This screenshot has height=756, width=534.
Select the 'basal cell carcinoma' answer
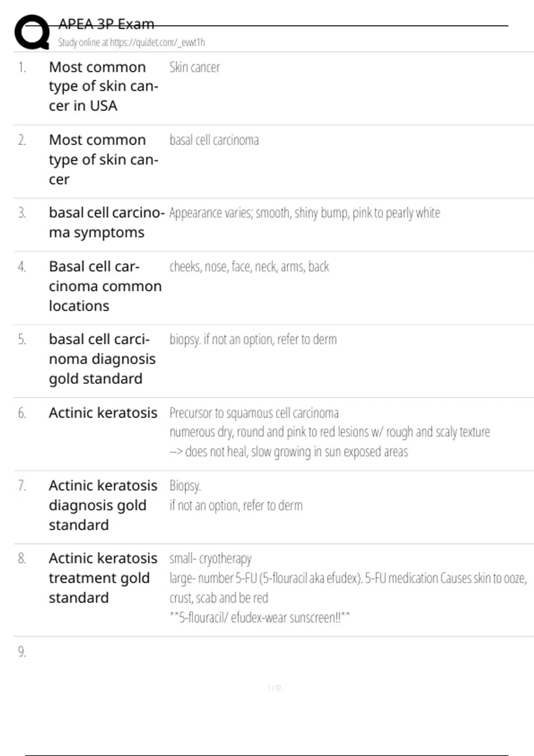[x=214, y=141]
